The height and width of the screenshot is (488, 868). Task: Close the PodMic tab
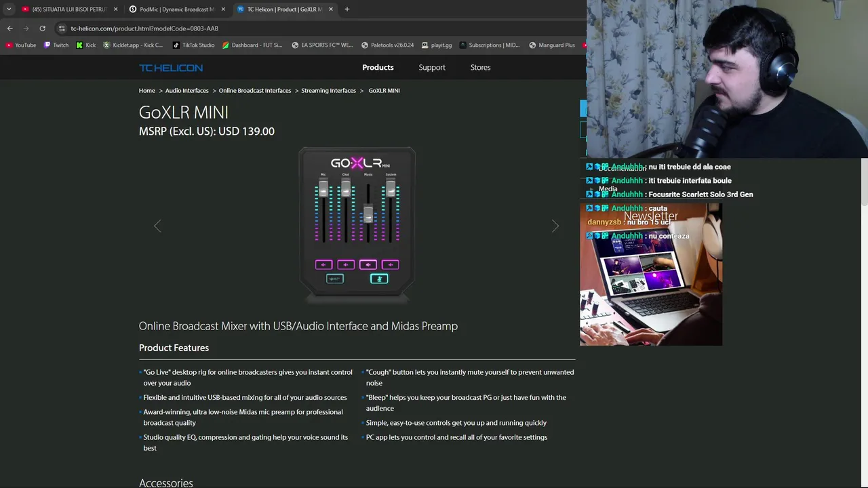223,9
